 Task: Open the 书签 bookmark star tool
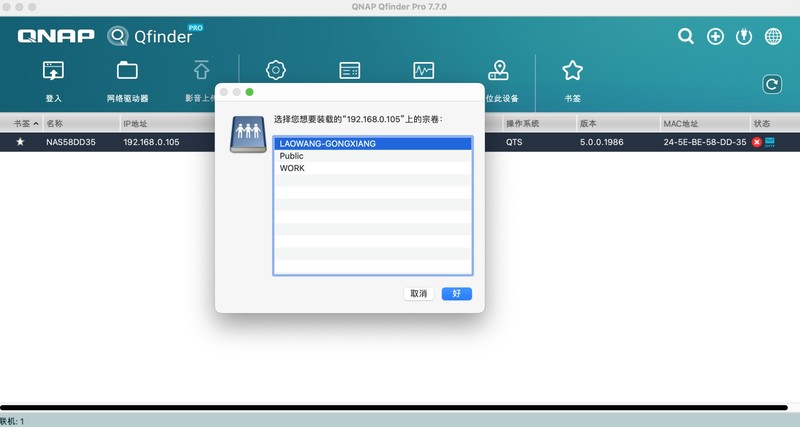[x=572, y=70]
